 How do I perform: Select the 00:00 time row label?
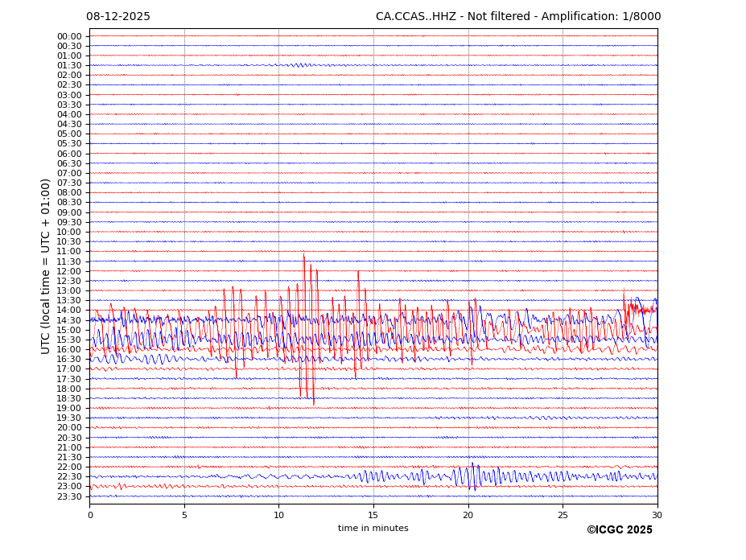69,36
